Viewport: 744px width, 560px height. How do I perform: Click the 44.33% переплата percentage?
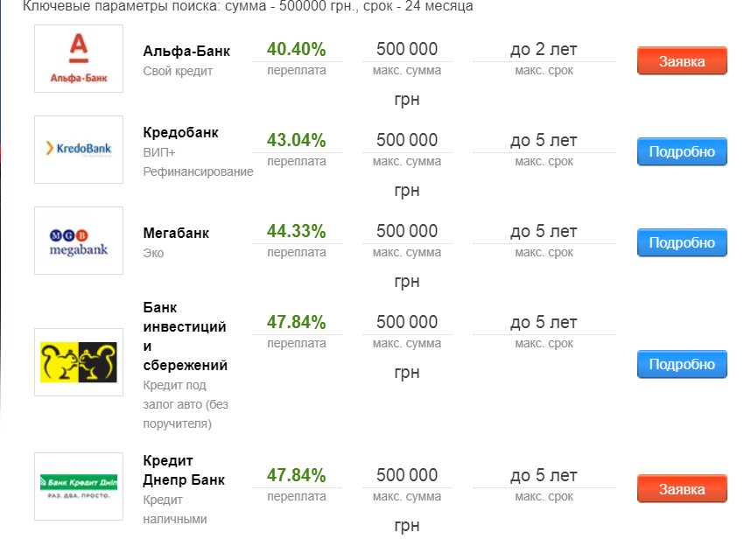coord(296,231)
